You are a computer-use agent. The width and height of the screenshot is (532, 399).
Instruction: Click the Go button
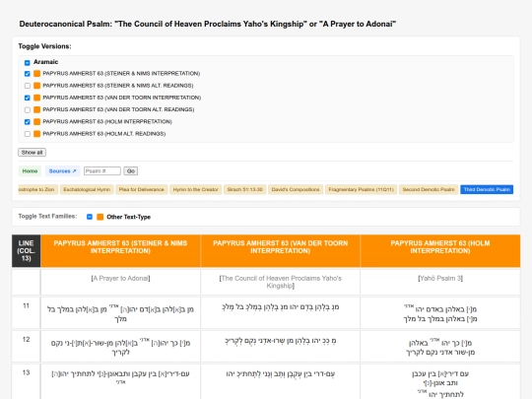pyautogui.click(x=131, y=171)
